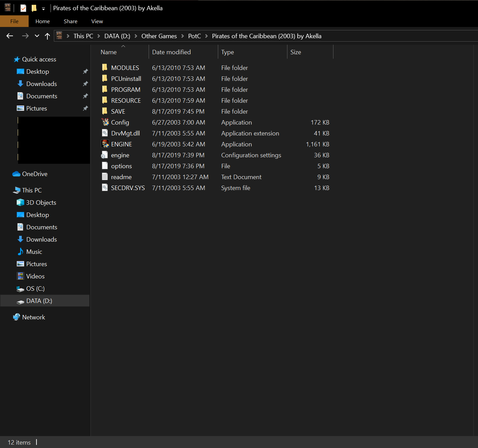Click the forward navigation arrow
478x448 pixels.
click(25, 36)
